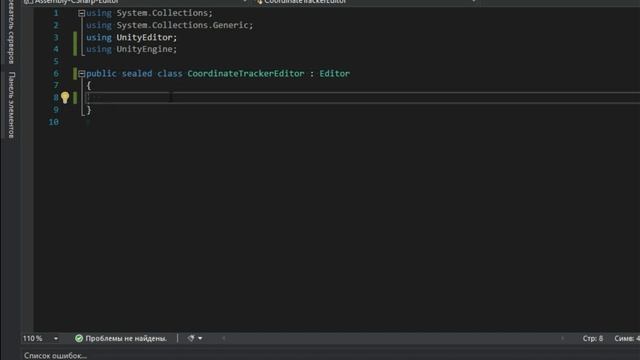Click the 'CoordinateTrackerEditor' class name in code
This screenshot has width=640, height=360.
(x=246, y=73)
